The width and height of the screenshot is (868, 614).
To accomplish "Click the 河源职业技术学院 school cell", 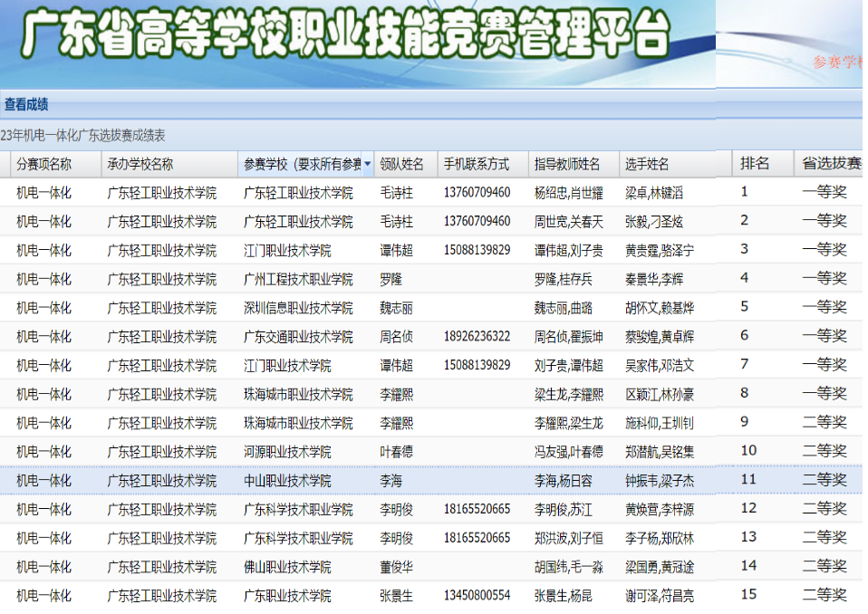I will click(287, 451).
